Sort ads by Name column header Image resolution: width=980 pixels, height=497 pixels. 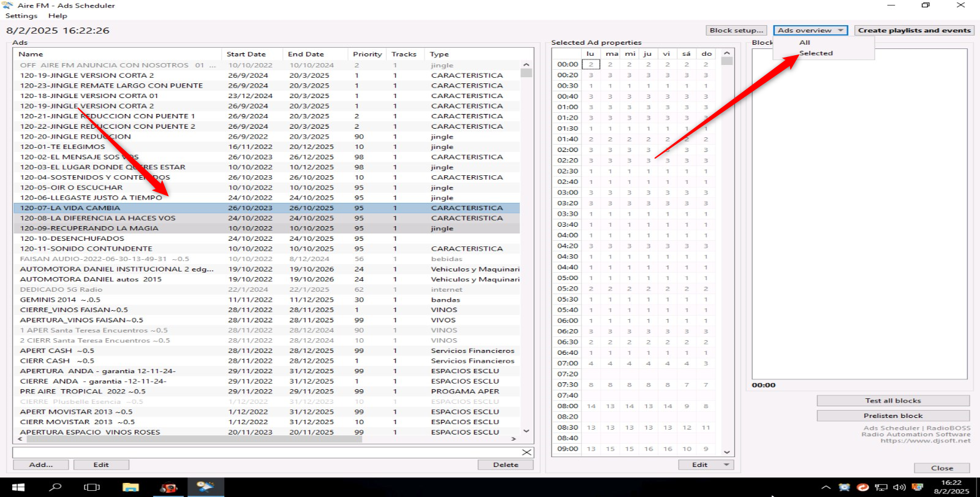pyautogui.click(x=117, y=54)
